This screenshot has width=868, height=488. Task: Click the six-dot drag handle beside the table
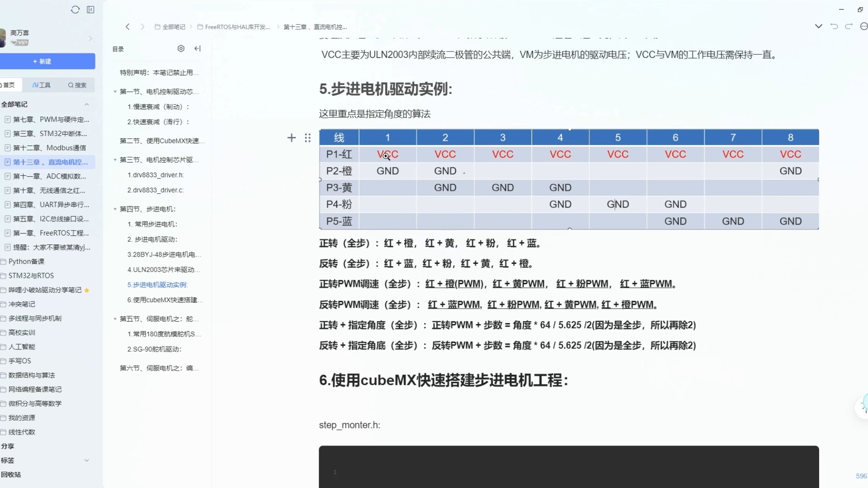click(308, 138)
